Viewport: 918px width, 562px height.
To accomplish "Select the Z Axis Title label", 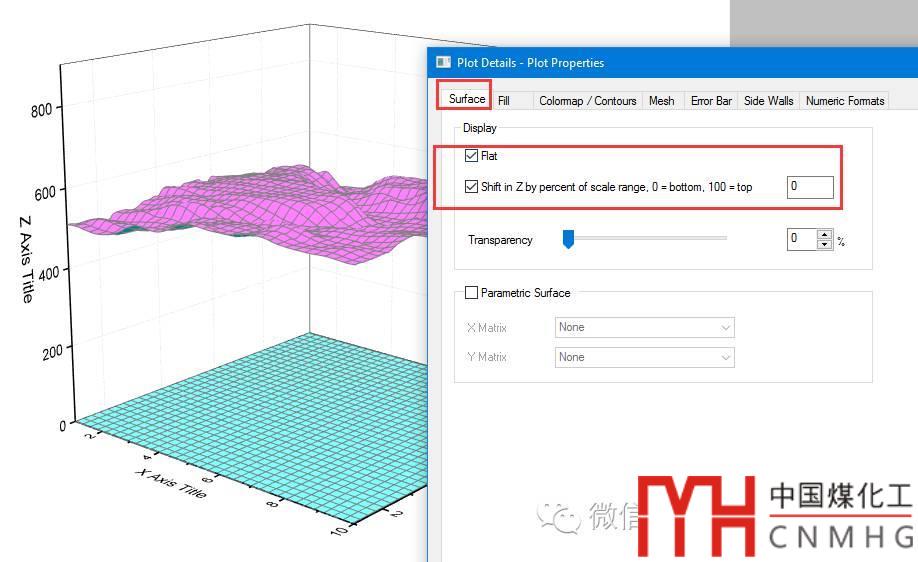I will (x=27, y=259).
